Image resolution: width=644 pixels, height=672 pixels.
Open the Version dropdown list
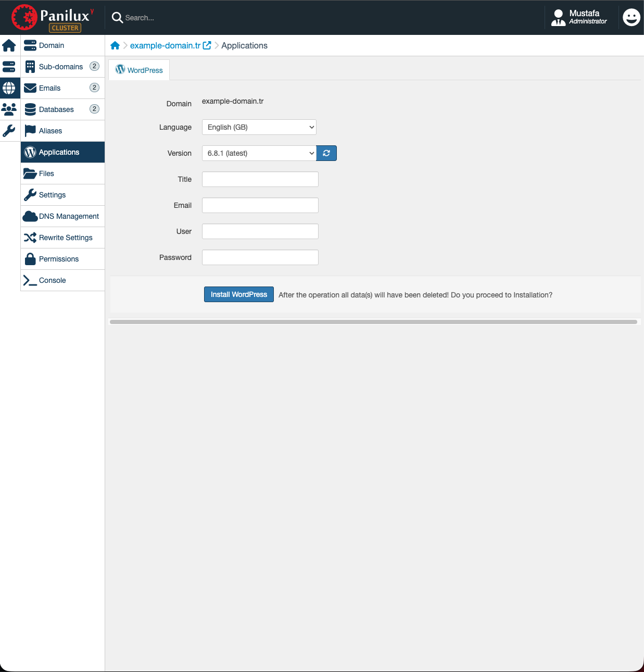coord(259,153)
